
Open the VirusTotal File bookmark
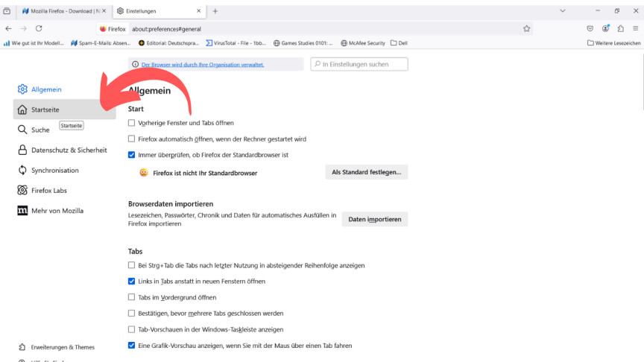(236, 43)
